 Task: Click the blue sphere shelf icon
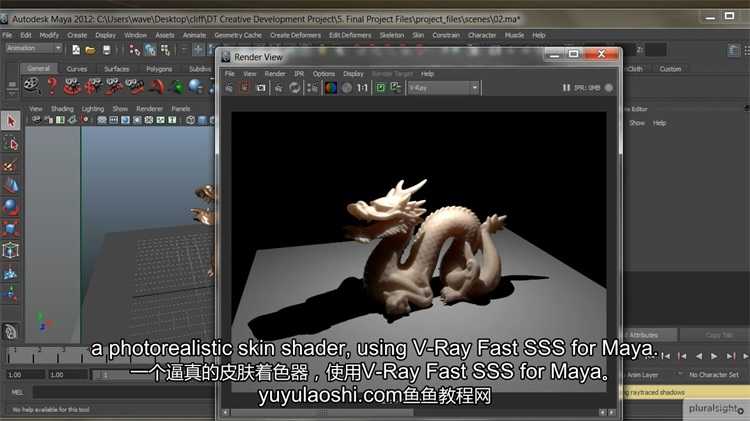[195, 86]
